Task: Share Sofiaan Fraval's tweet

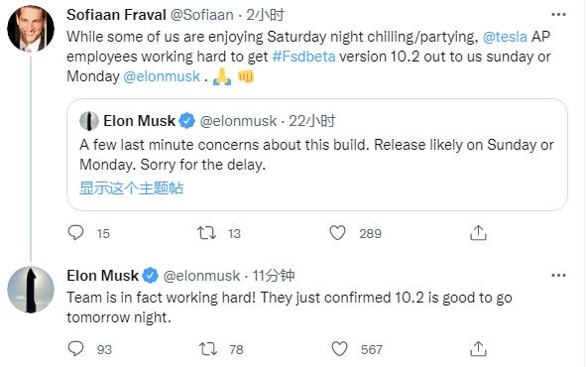Action: point(478,233)
